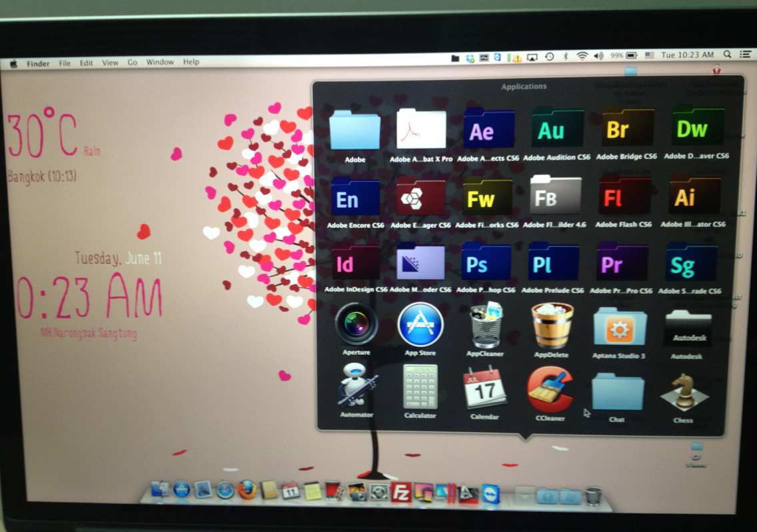Open the Window menu
757x532 pixels.
[160, 63]
